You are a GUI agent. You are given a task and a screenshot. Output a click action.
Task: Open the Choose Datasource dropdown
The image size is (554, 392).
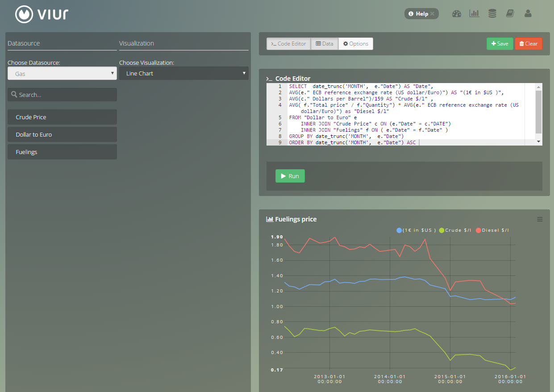(x=62, y=74)
